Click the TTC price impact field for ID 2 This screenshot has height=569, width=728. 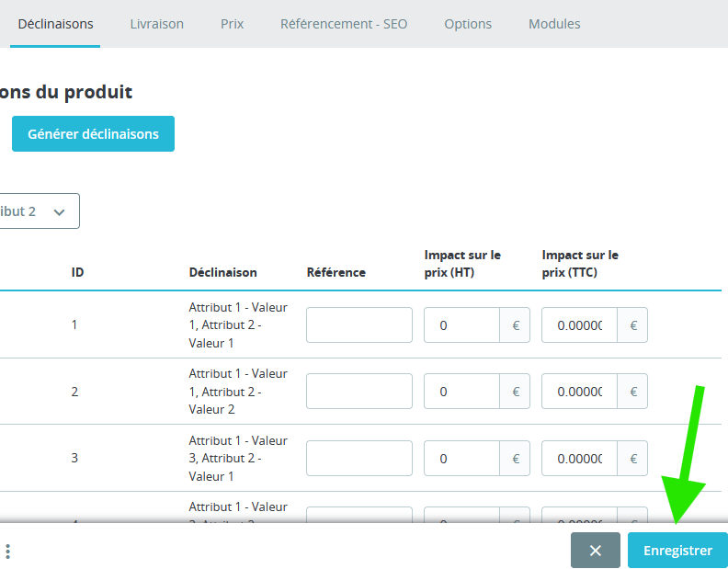(579, 392)
